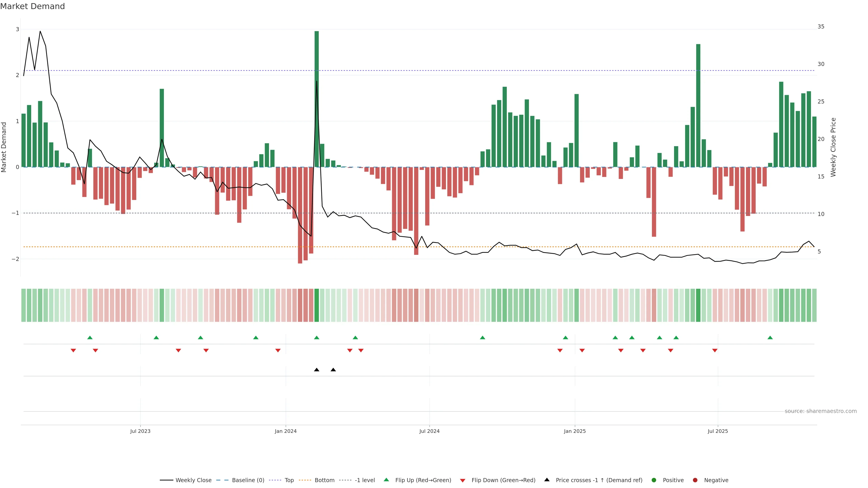
Task: Click the leftmost red flip-down triangle marker
Action: 73,351
